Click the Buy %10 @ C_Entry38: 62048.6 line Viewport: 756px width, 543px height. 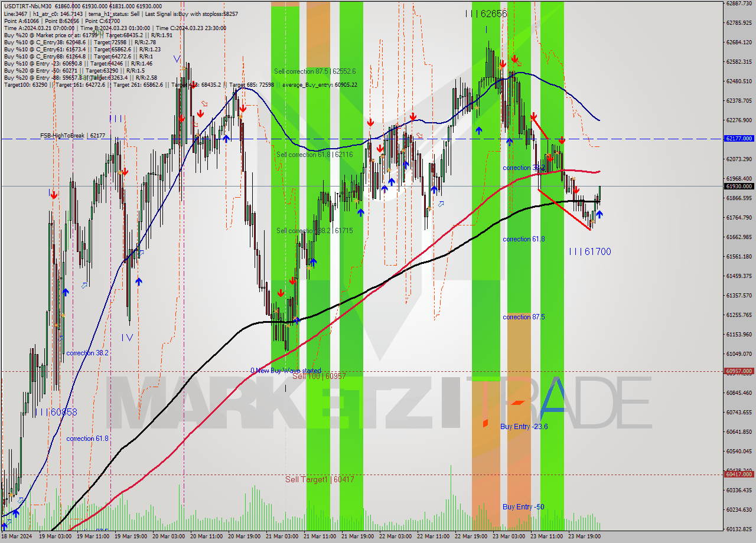[x=79, y=42]
